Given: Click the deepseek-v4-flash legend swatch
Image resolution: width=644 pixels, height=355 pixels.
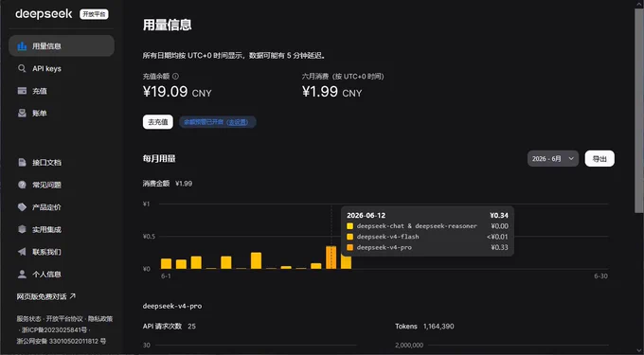Looking at the screenshot, I should pos(349,237).
